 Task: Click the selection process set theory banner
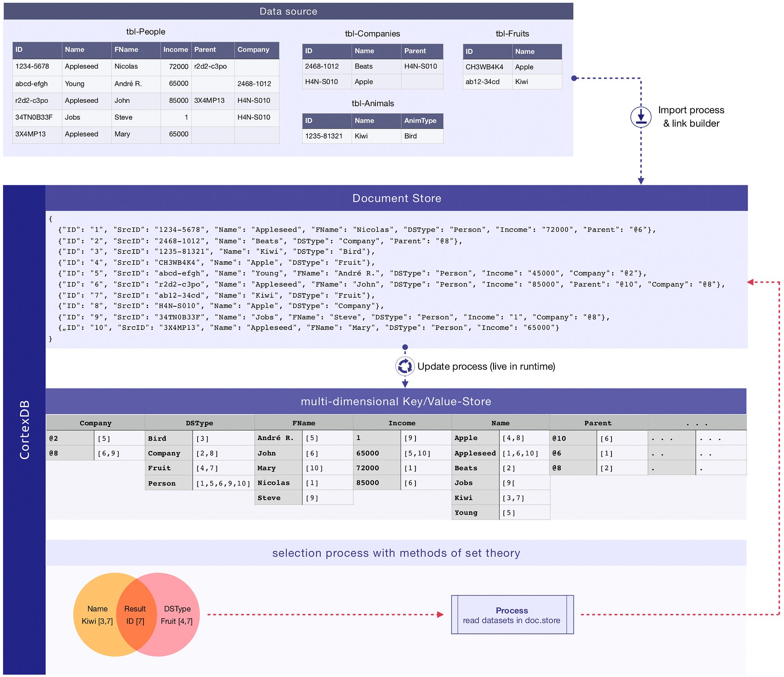tap(396, 553)
